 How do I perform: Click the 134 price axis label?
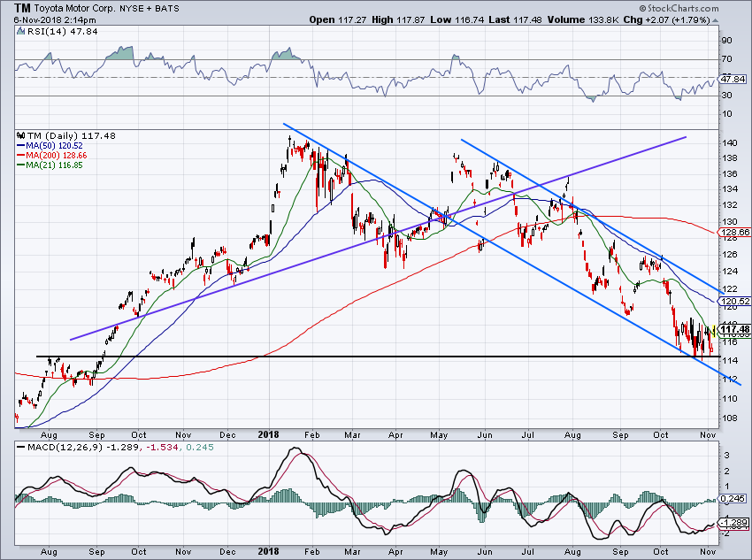click(730, 189)
